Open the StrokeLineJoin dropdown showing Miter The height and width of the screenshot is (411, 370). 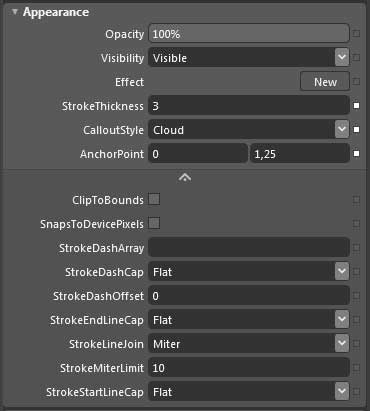click(x=342, y=344)
